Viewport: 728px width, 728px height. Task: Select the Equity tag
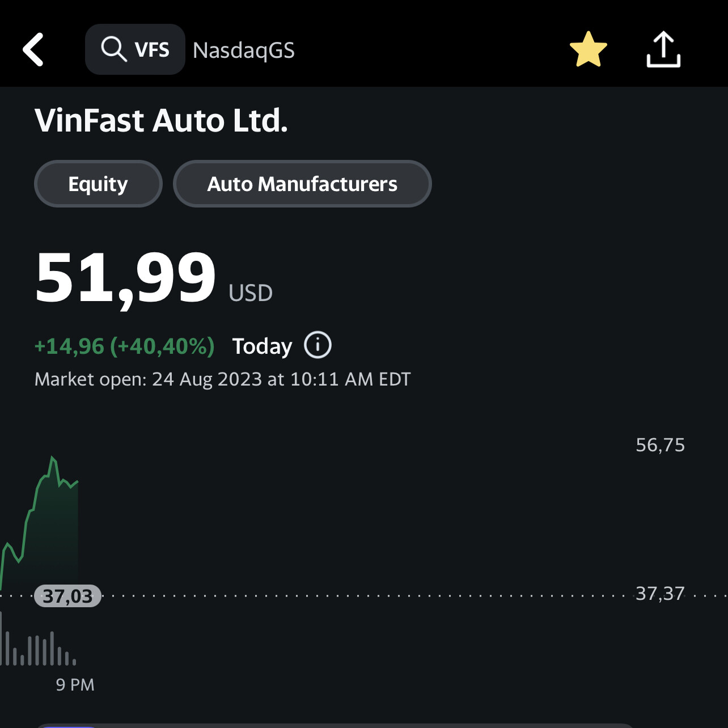pyautogui.click(x=98, y=184)
